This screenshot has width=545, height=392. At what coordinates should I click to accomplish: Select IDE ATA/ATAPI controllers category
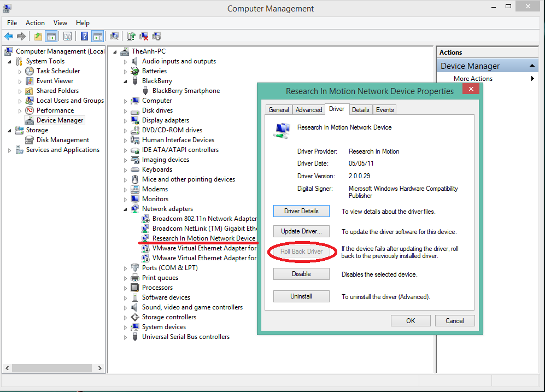[180, 150]
